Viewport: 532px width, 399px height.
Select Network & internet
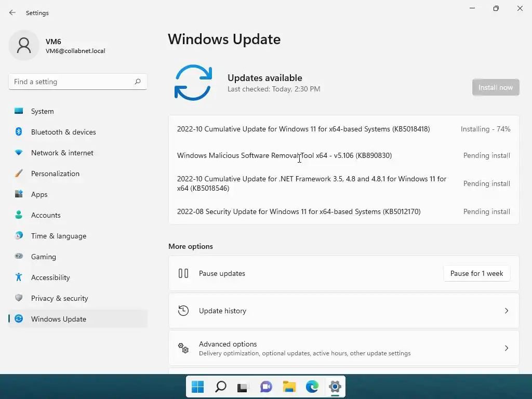pyautogui.click(x=78, y=153)
